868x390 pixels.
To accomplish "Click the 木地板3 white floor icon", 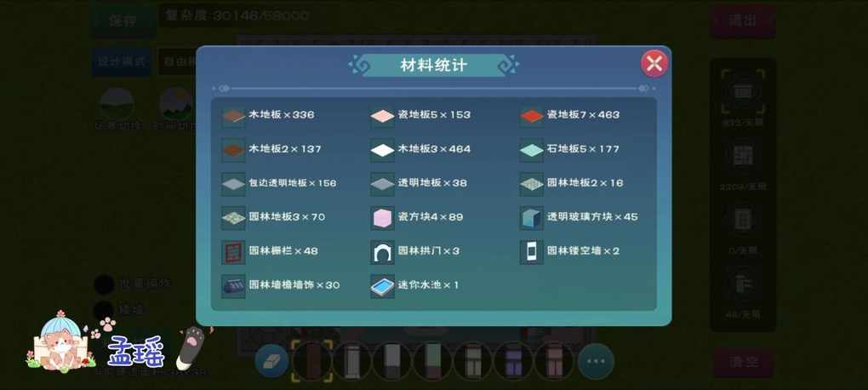I will click(383, 150).
